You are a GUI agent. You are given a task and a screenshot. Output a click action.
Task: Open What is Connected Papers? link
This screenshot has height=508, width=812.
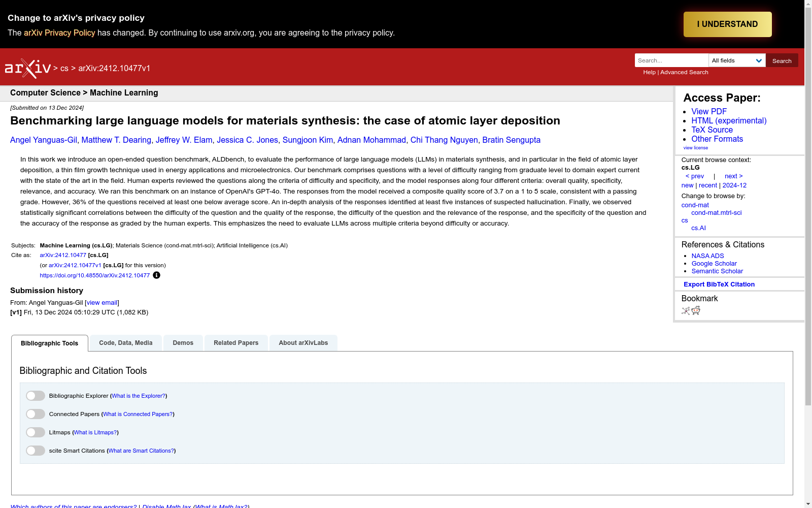[x=138, y=415]
